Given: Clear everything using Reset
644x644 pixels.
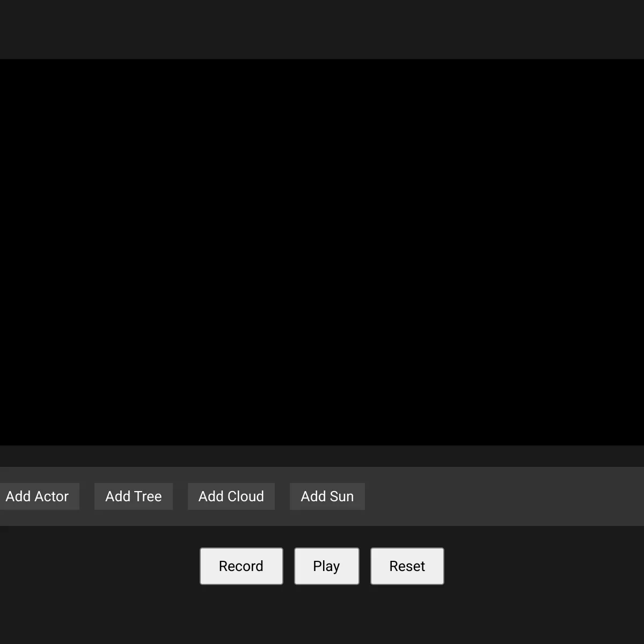Looking at the screenshot, I should pos(407,566).
